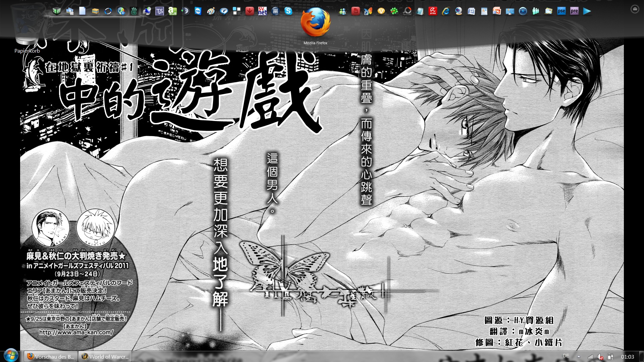Screen dimensions: 644x362
Task: Click the dock settings circle icon
Action: (x=635, y=9)
